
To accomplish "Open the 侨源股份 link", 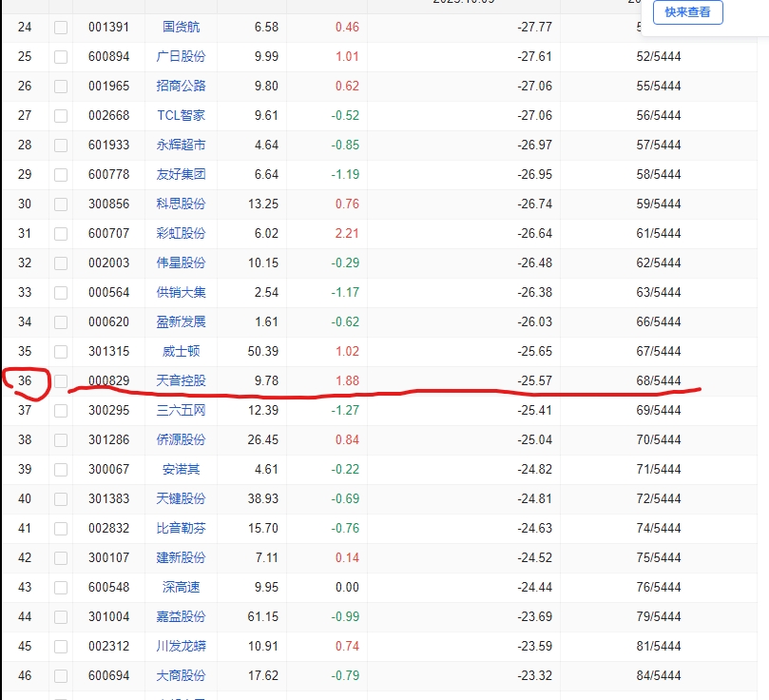I will click(x=181, y=439).
